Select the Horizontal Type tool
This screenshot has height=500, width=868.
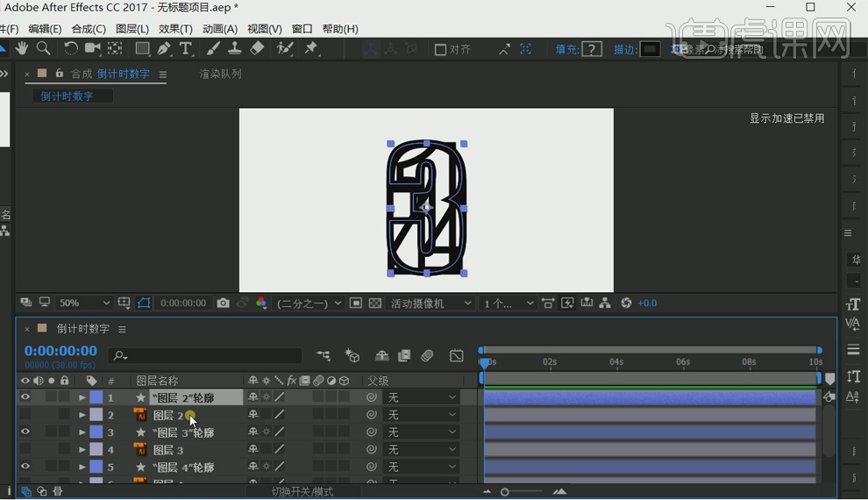[x=186, y=49]
